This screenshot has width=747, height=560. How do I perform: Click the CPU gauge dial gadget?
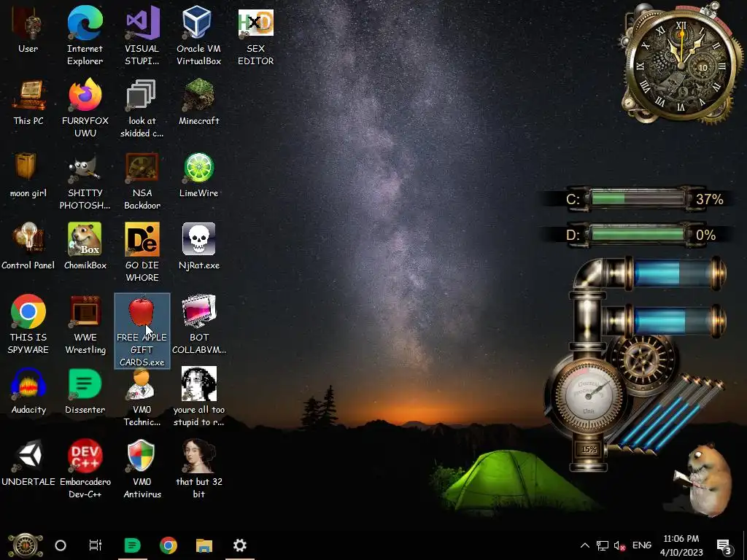click(x=589, y=394)
